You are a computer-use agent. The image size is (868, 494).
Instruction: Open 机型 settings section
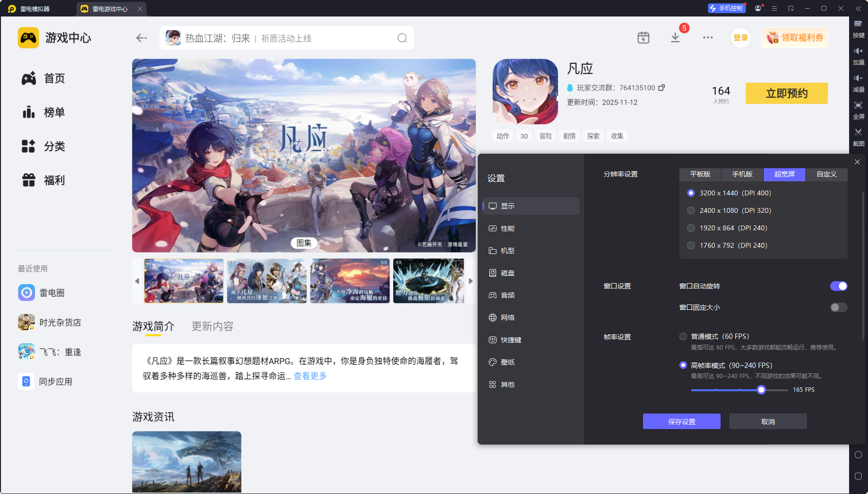[531, 251]
